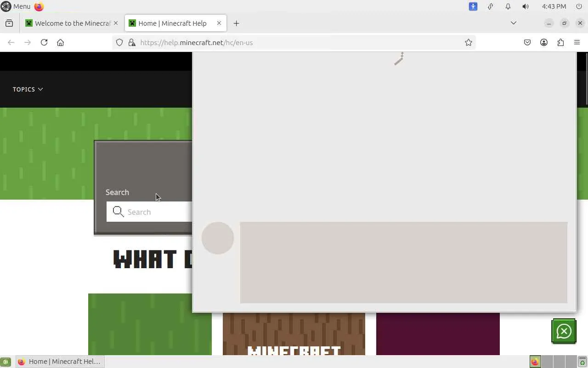Close the green chat widget button

click(564, 331)
